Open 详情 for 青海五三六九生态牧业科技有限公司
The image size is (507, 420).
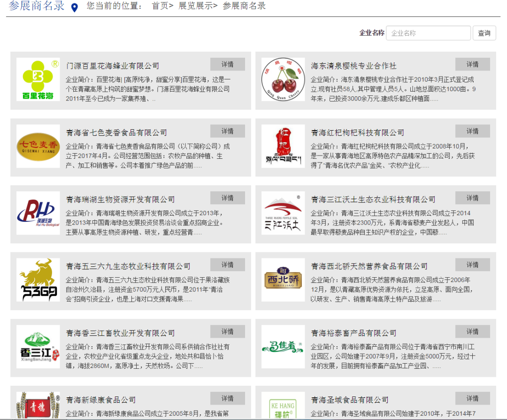point(228,264)
